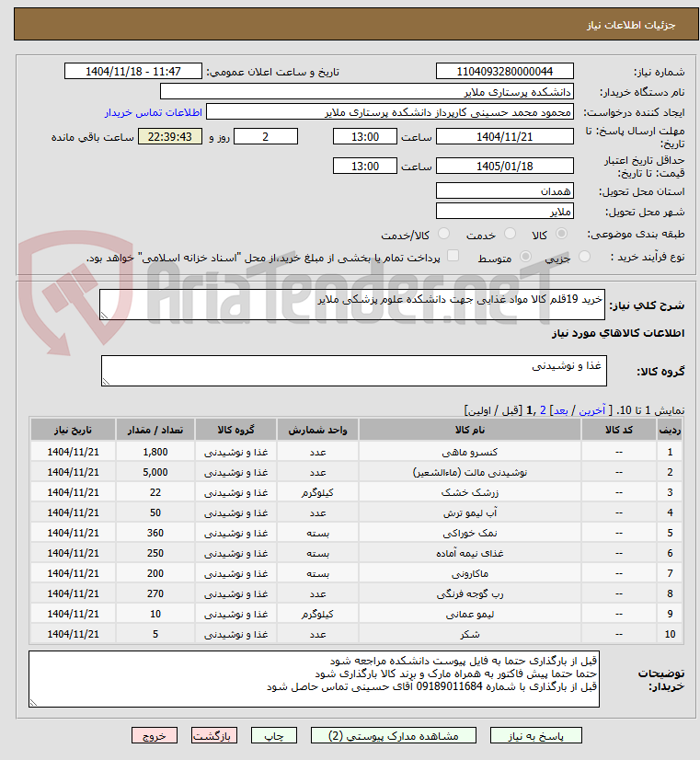Click the resize handle of buyer notes box
Screen dimensions: 700x760
[33, 703]
